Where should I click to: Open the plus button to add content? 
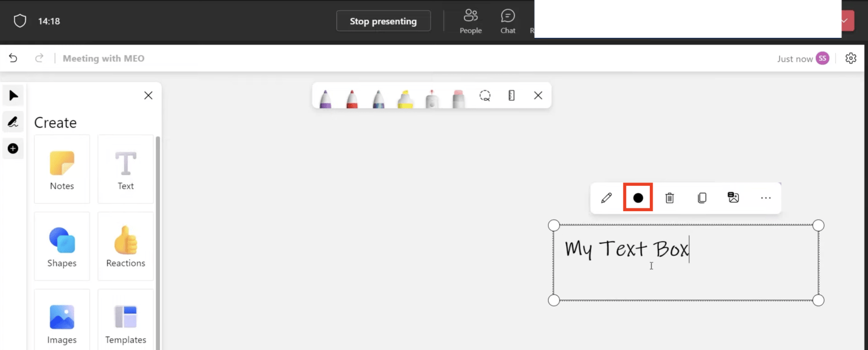click(x=13, y=148)
